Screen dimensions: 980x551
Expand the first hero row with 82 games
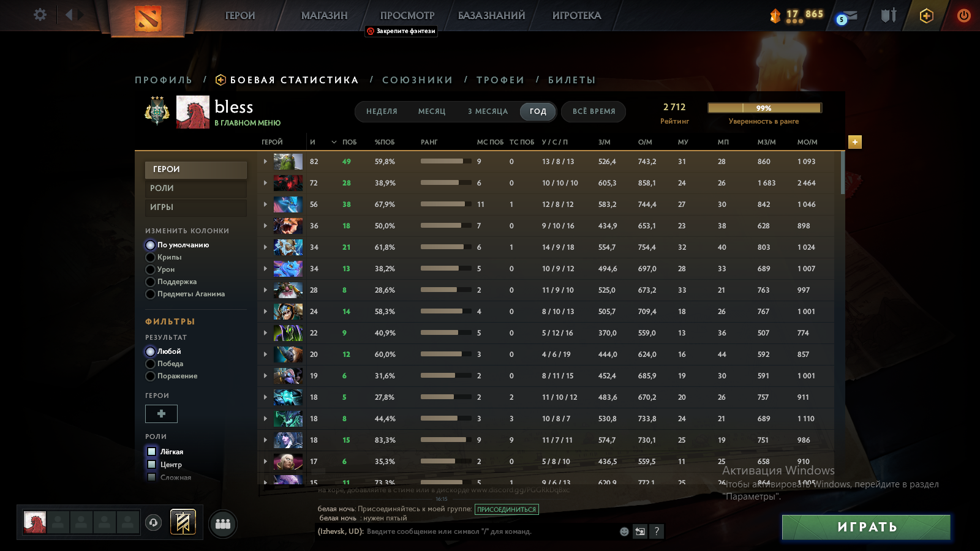click(265, 162)
